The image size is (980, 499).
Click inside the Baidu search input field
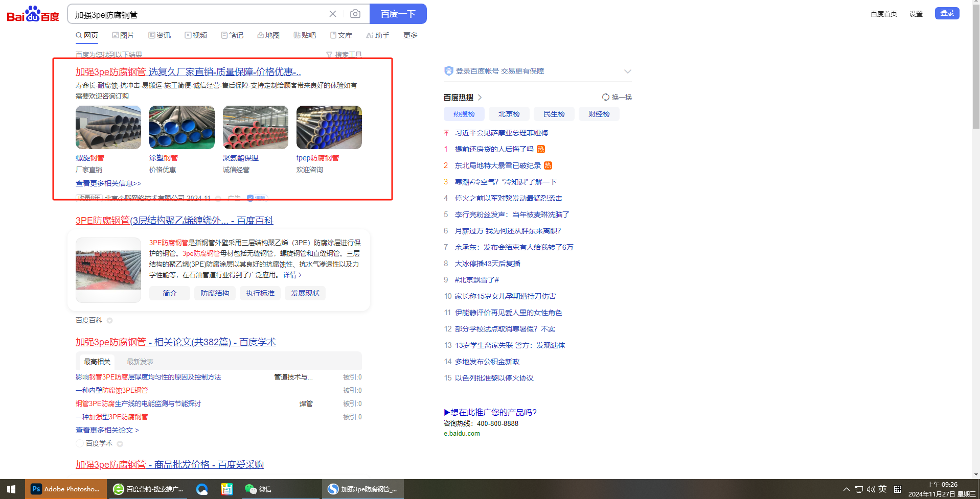tap(199, 14)
